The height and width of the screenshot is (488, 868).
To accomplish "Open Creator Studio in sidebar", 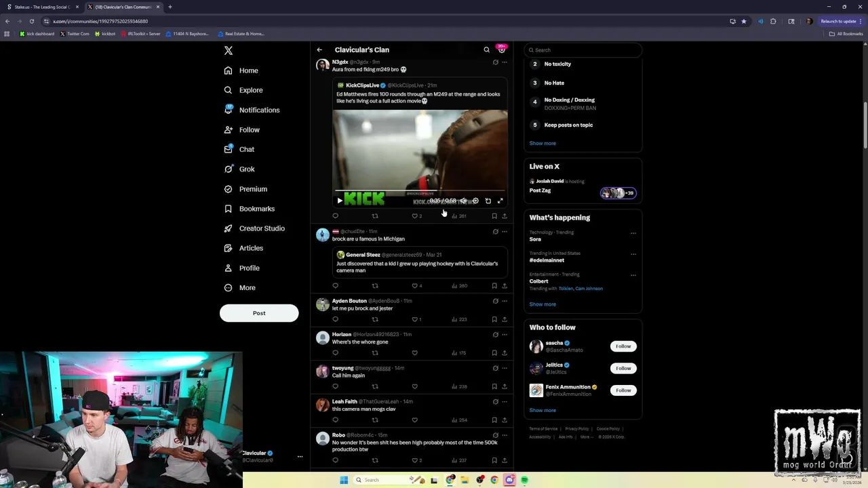I will (254, 228).
